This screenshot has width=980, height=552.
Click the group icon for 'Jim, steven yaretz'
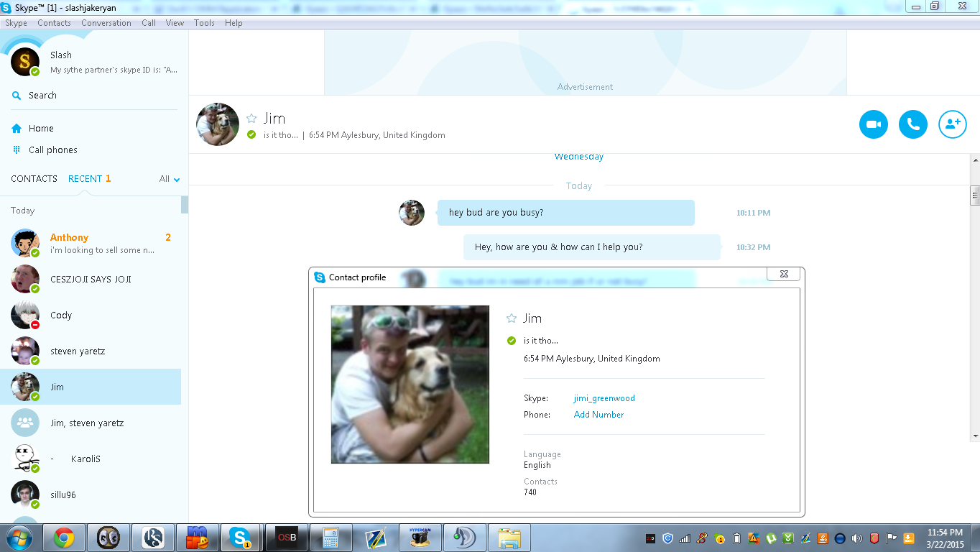(x=25, y=423)
